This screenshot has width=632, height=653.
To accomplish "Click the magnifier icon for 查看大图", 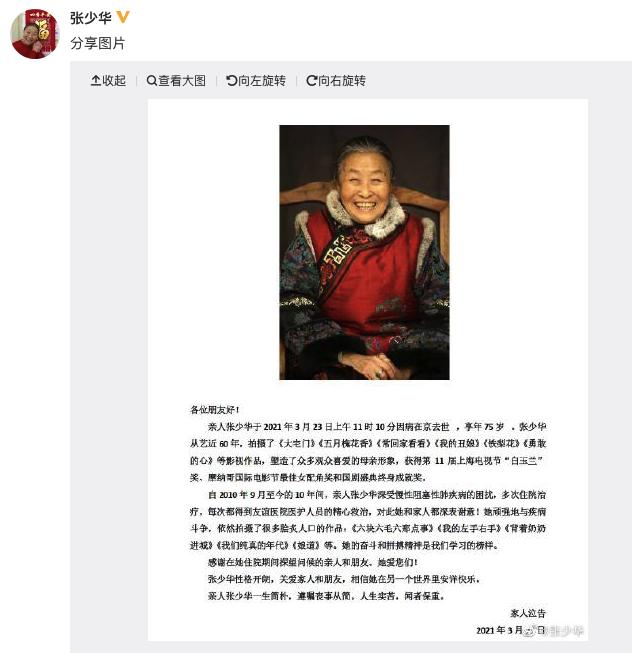I will point(152,80).
